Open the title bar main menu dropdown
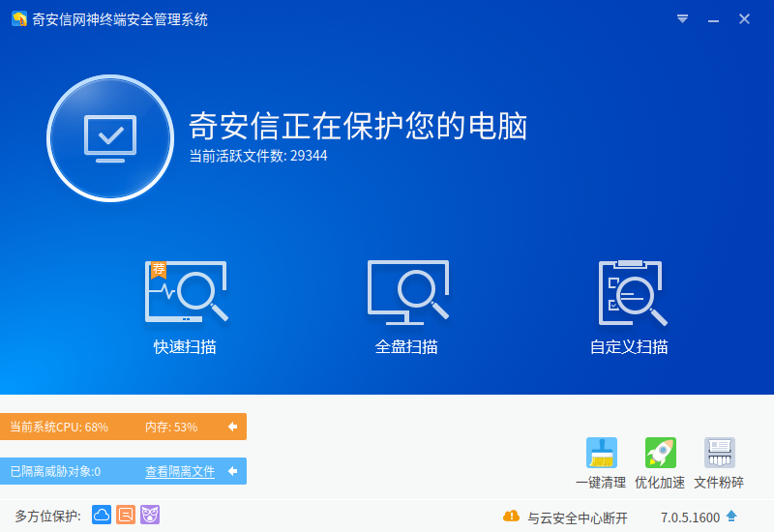This screenshot has width=774, height=532. 682,19
